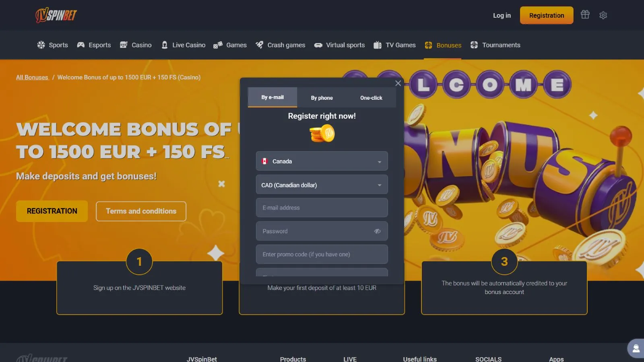This screenshot has height=362, width=644.
Task: Select the One-click registration tab
Action: [371, 98]
